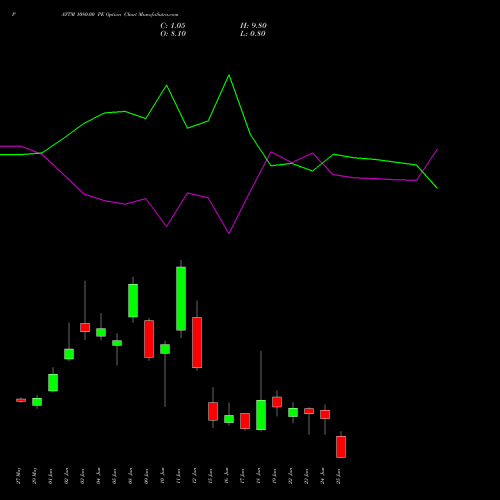Image resolution: width=500 pixels, height=500 pixels.
Task: Click the green candle for 22 Jun
Action: coord(293,412)
